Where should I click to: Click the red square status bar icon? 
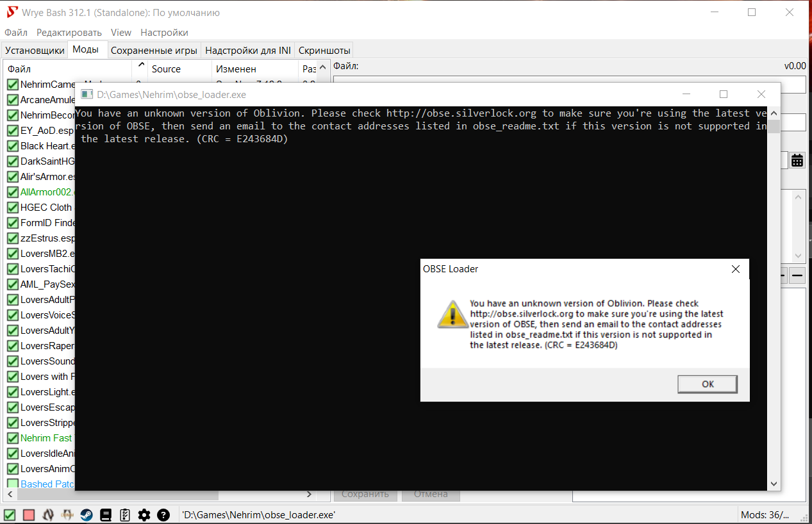[29, 515]
